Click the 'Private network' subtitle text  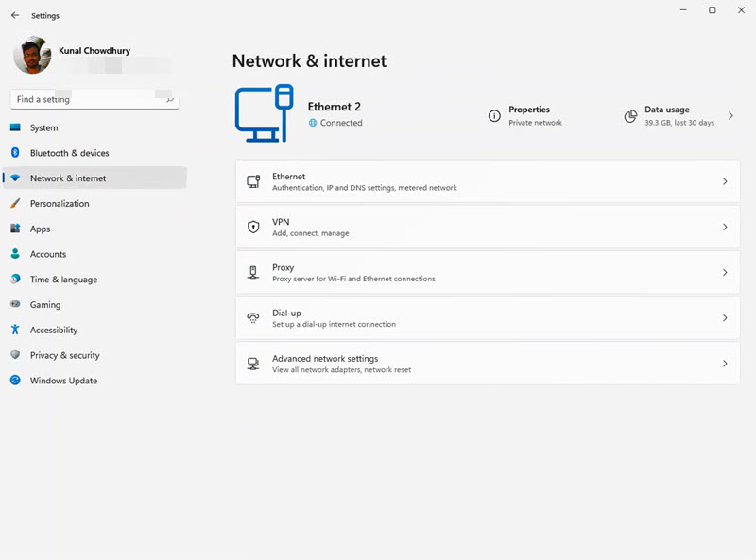click(535, 123)
